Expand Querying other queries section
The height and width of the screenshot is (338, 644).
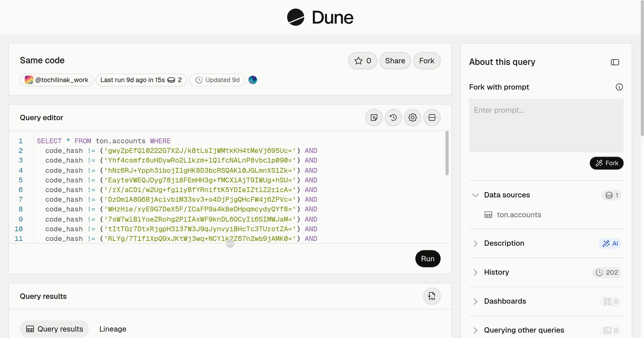(x=475, y=330)
